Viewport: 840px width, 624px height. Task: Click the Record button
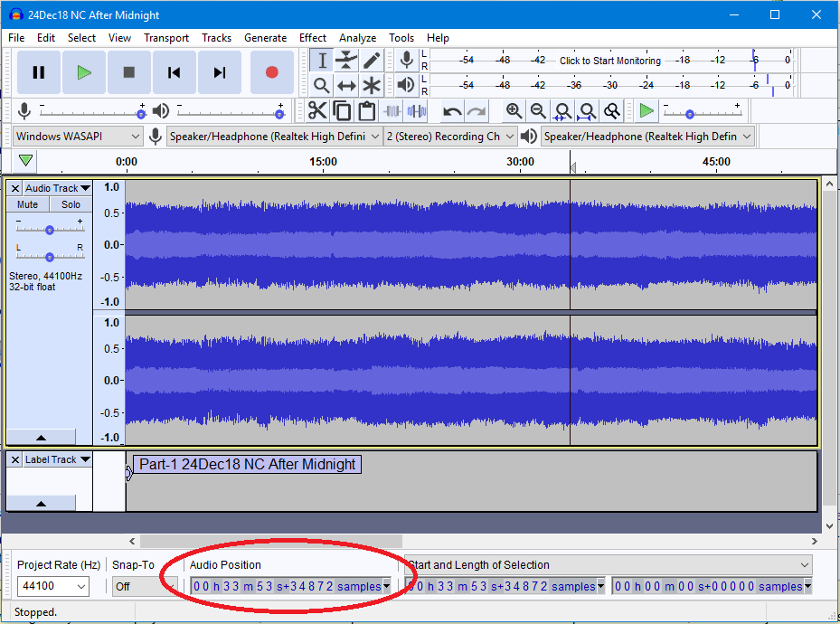pos(271,73)
